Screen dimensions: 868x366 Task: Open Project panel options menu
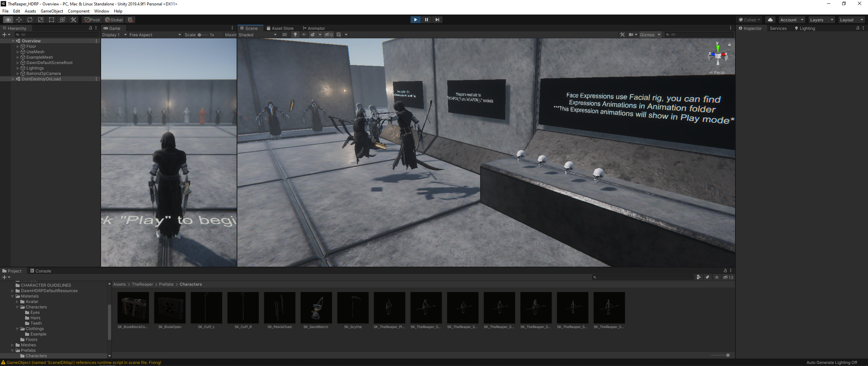tap(731, 271)
